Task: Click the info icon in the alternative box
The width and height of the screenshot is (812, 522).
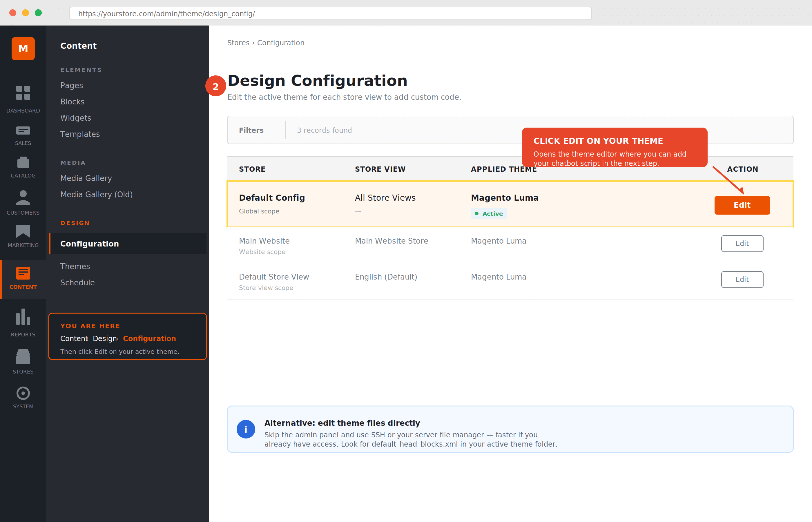Action: pyautogui.click(x=246, y=429)
